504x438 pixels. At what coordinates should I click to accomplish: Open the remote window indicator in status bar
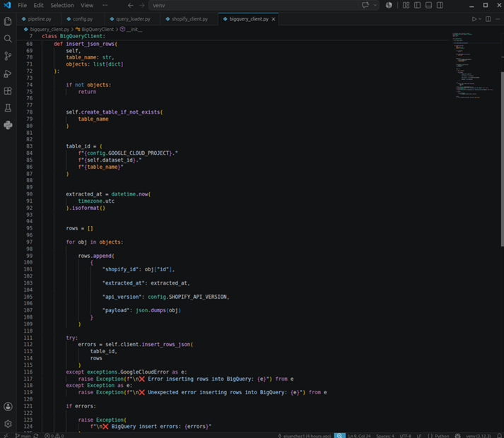click(x=6, y=436)
